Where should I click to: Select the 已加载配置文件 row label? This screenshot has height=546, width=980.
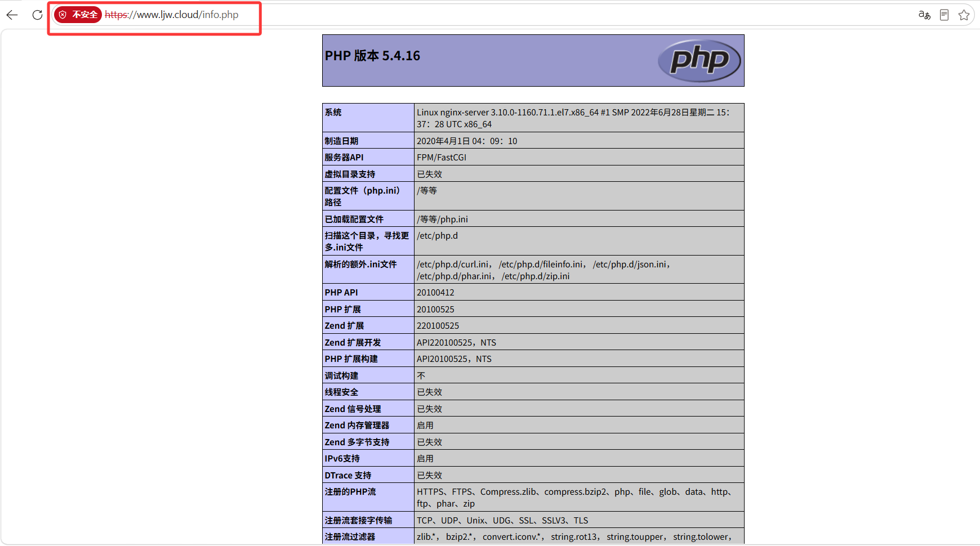pos(354,219)
